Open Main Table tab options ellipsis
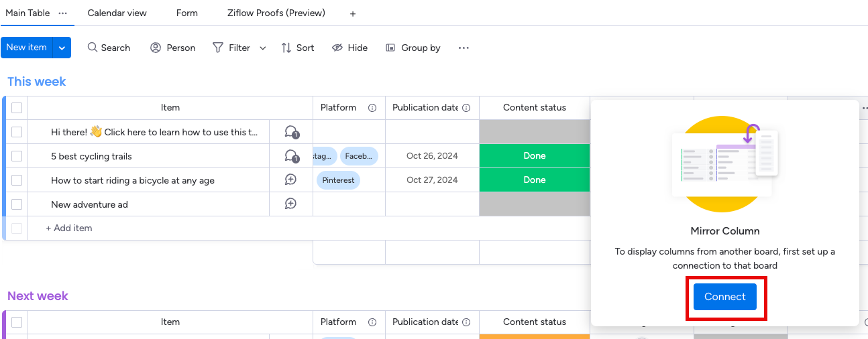This screenshot has width=868, height=339. tap(63, 13)
